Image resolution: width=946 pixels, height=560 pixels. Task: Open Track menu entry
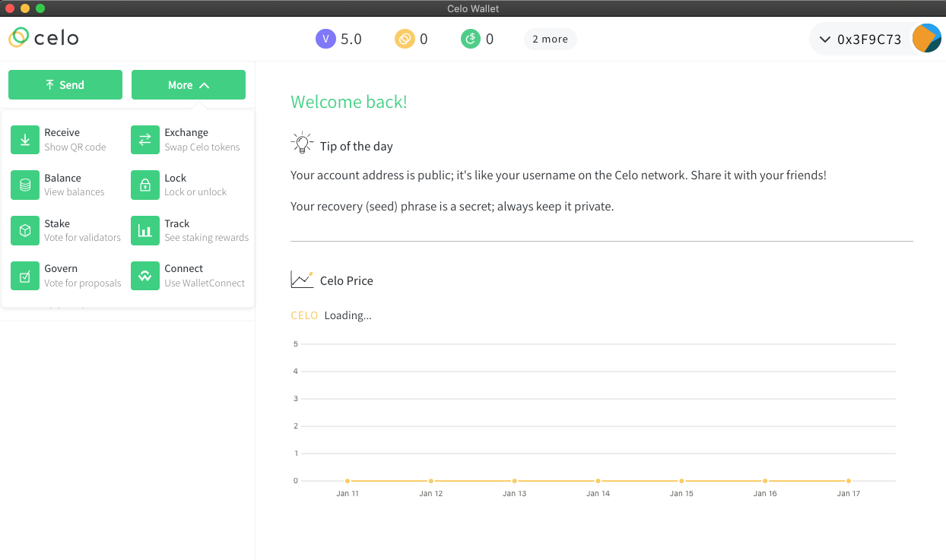pyautogui.click(x=189, y=230)
